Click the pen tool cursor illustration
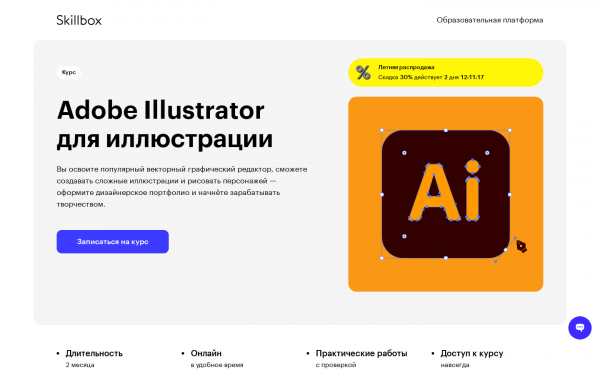The image size is (600, 375). click(521, 246)
